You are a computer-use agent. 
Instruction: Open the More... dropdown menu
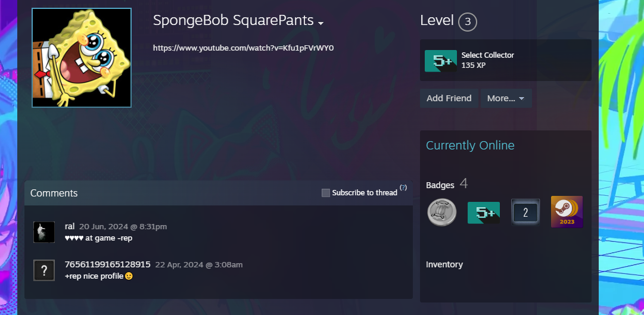click(x=506, y=99)
